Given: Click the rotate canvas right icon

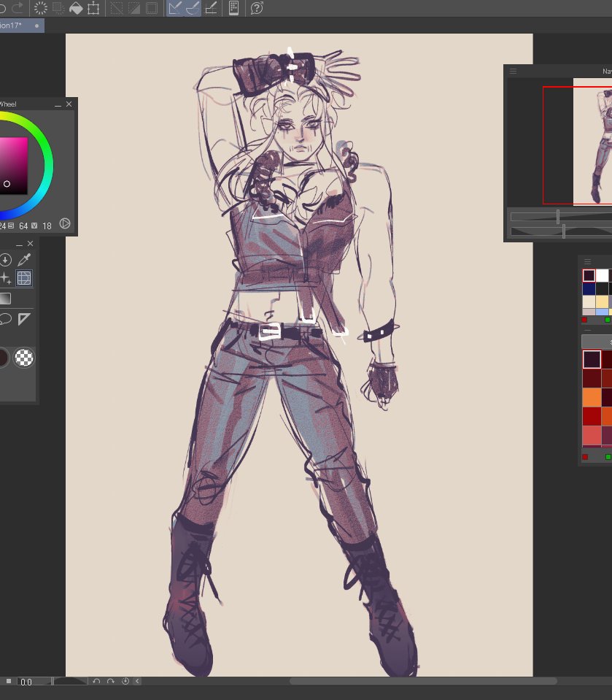Looking at the screenshot, I should (x=111, y=681).
